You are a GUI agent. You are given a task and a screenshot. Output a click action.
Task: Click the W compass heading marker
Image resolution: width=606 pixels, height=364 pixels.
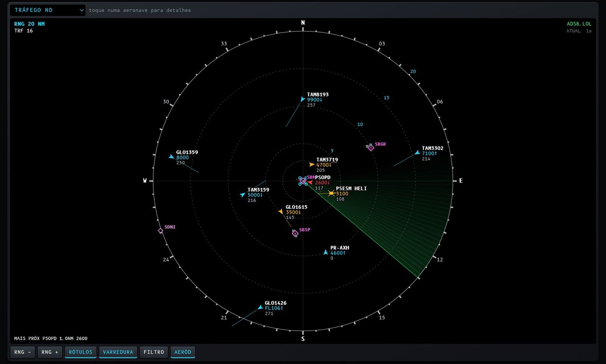[145, 181]
